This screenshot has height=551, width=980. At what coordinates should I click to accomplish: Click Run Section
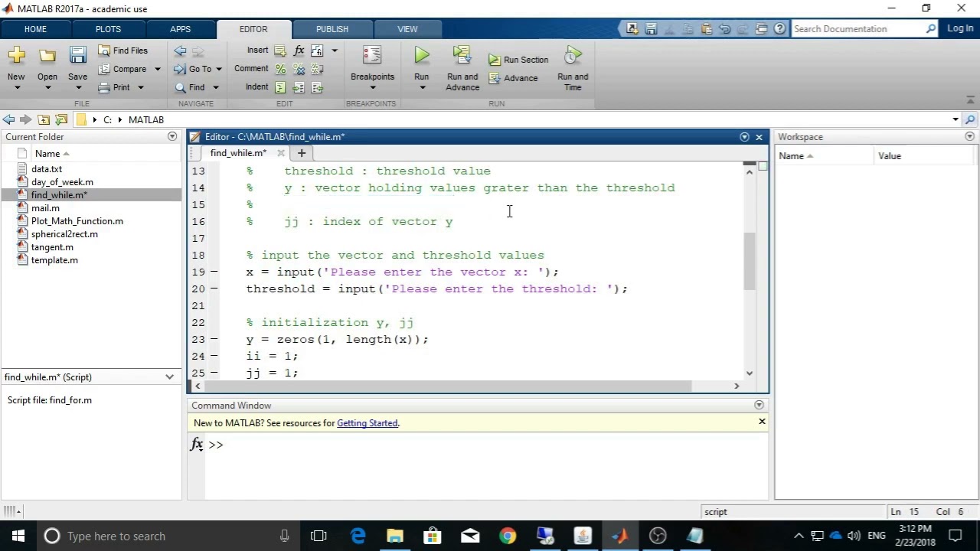(x=518, y=60)
